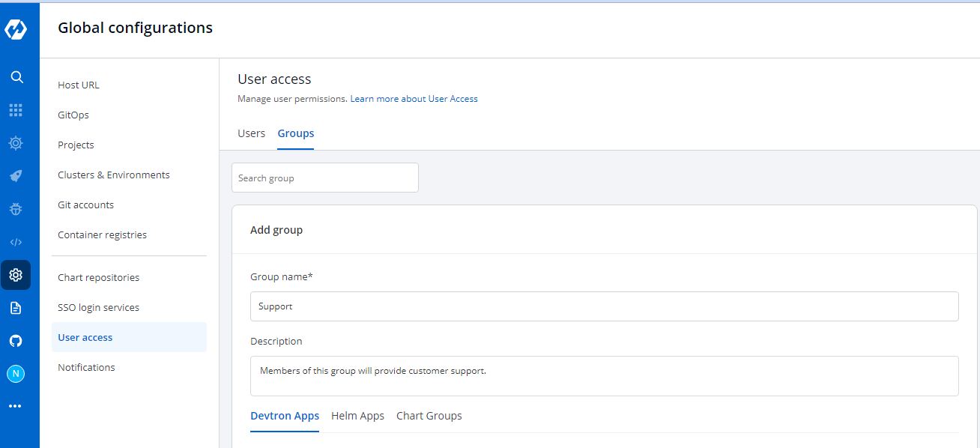Click the three-dot more options icon
The image size is (980, 448).
point(16,406)
